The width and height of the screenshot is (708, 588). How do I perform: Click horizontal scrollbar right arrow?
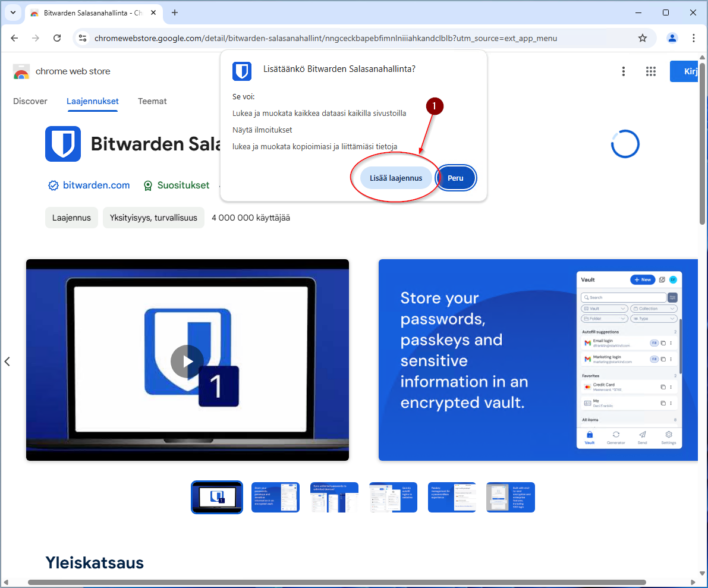(x=693, y=582)
